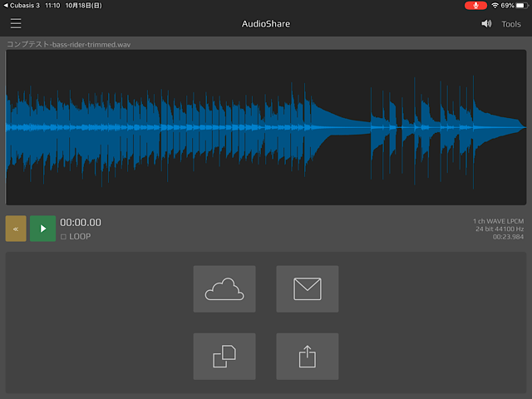This screenshot has width=532, height=399.
Task: Toggle the speaker volume icon
Action: pyautogui.click(x=486, y=24)
